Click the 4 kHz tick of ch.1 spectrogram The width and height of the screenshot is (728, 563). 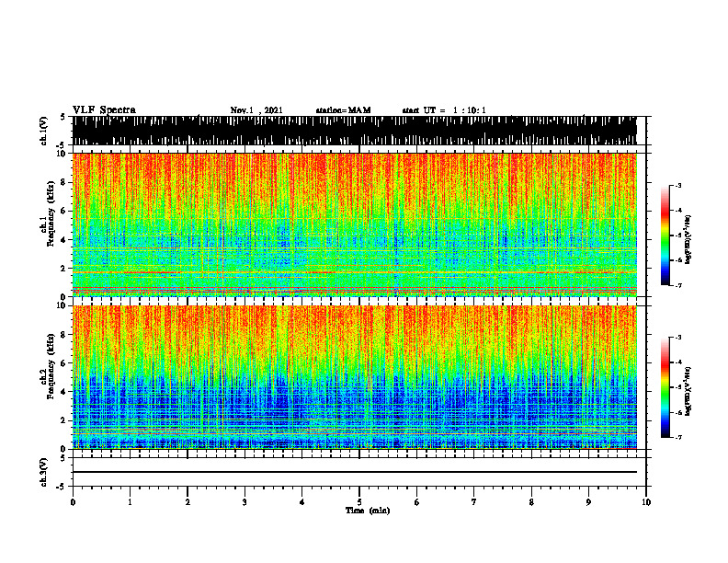64,240
